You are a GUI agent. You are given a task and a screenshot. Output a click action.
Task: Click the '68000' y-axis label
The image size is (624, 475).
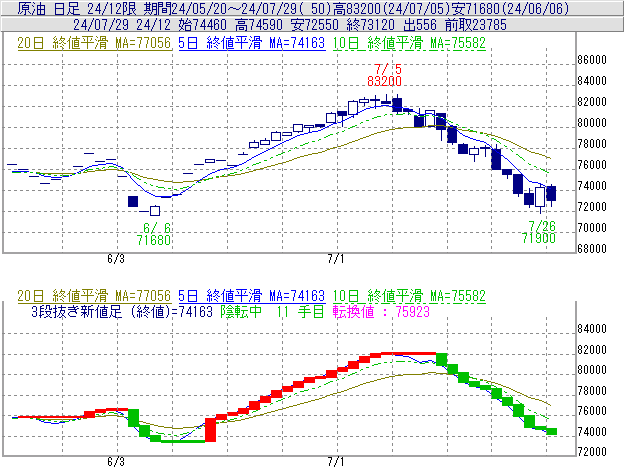tap(592, 249)
